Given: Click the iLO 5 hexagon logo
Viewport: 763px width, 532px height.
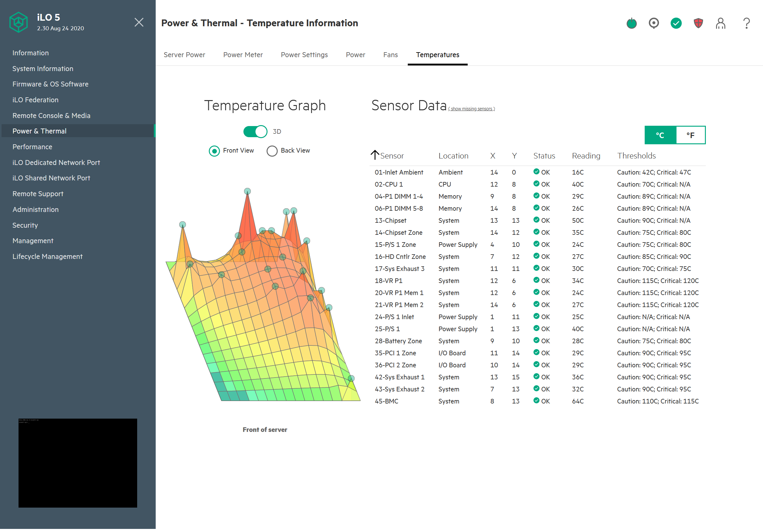Looking at the screenshot, I should pyautogui.click(x=18, y=22).
